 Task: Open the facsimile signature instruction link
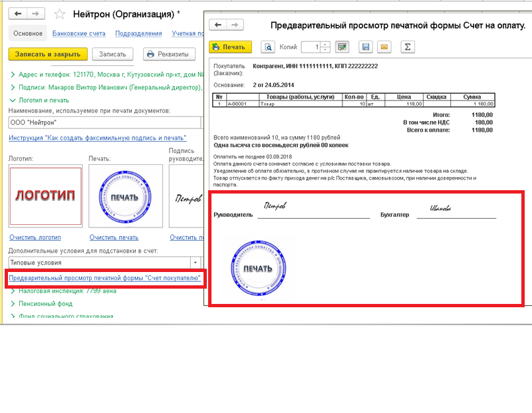(x=97, y=138)
